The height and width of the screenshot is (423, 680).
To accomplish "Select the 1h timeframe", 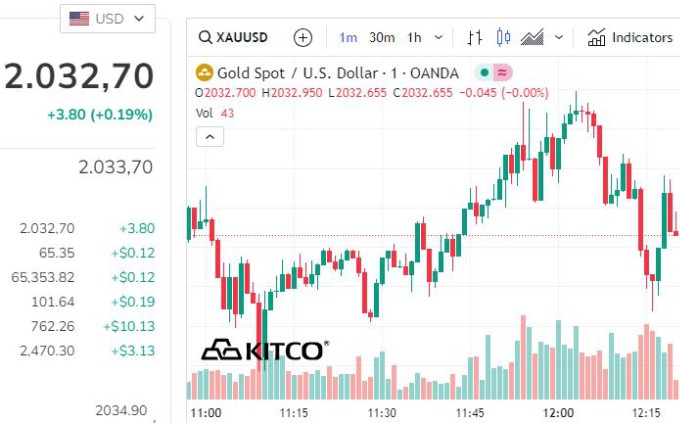I will [x=413, y=38].
